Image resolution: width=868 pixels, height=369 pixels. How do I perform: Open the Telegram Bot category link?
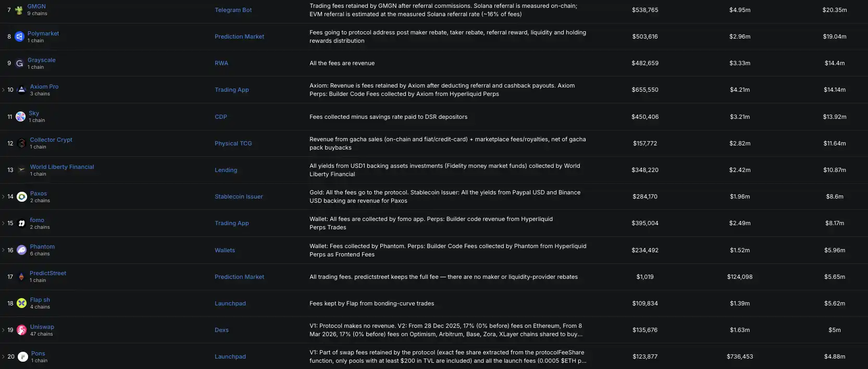233,10
